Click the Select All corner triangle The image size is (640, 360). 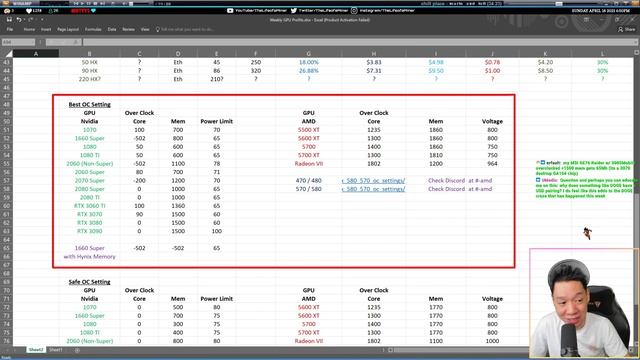[x=9, y=53]
